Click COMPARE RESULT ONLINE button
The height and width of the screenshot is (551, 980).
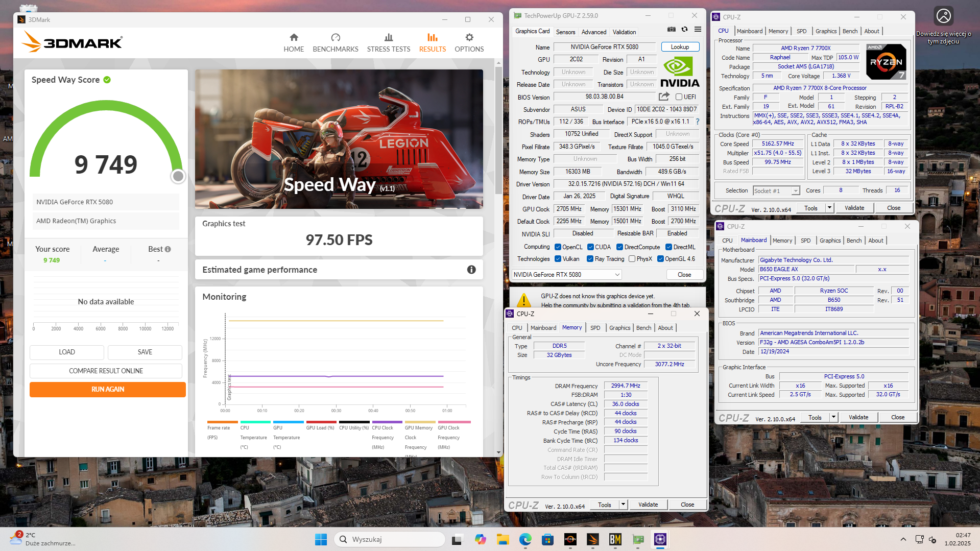click(106, 371)
